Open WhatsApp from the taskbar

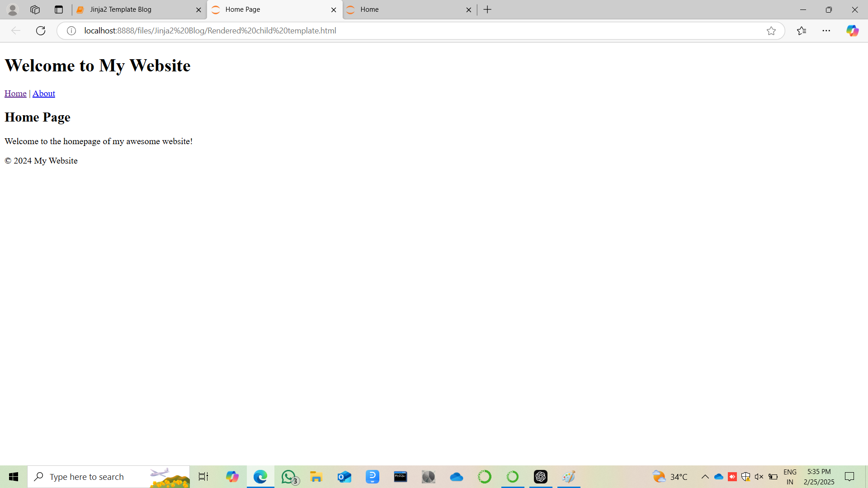tap(288, 477)
